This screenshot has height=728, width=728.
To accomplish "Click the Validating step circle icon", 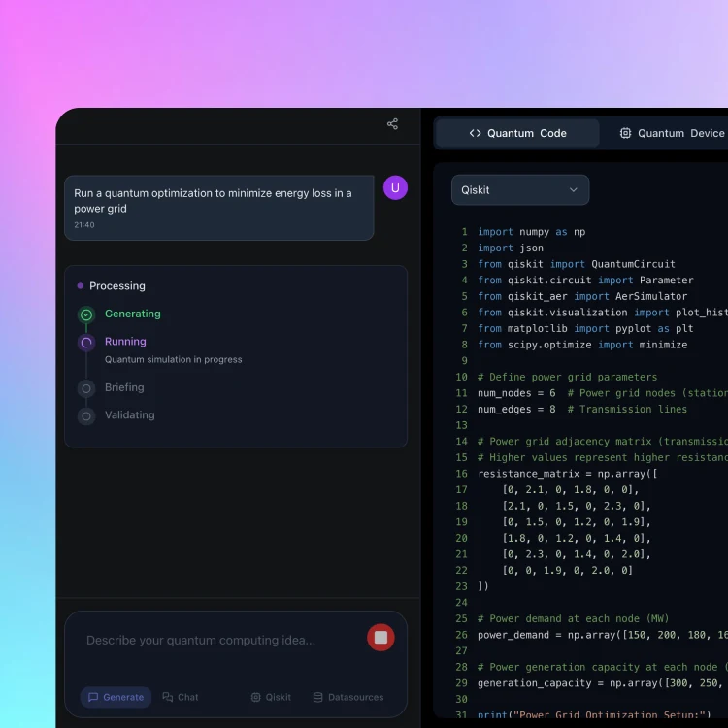I will point(86,416).
